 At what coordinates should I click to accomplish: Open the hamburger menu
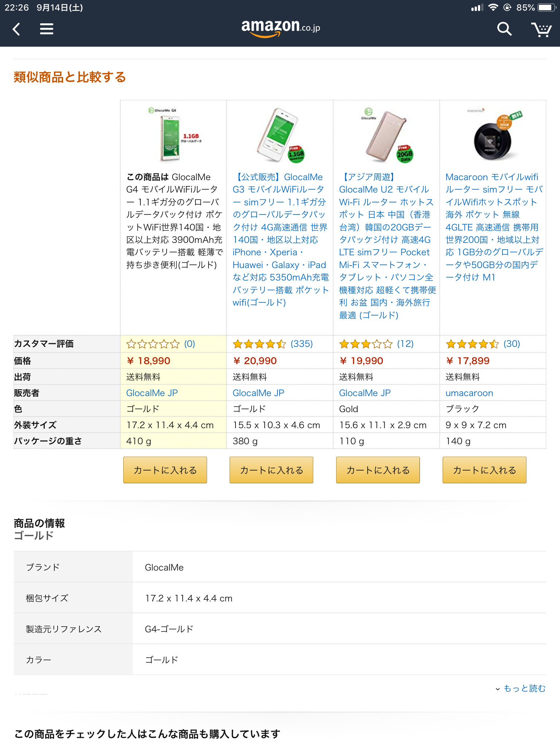pos(47,29)
